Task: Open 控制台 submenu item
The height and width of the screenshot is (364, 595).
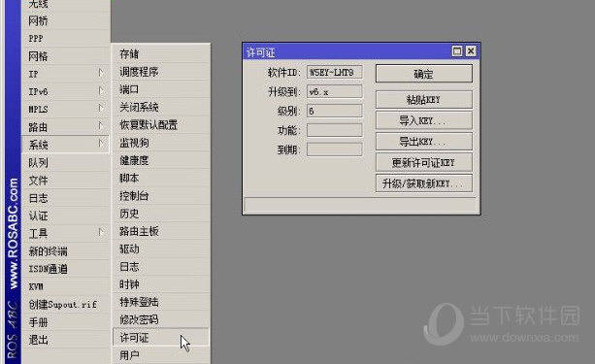Action: pyautogui.click(x=161, y=196)
